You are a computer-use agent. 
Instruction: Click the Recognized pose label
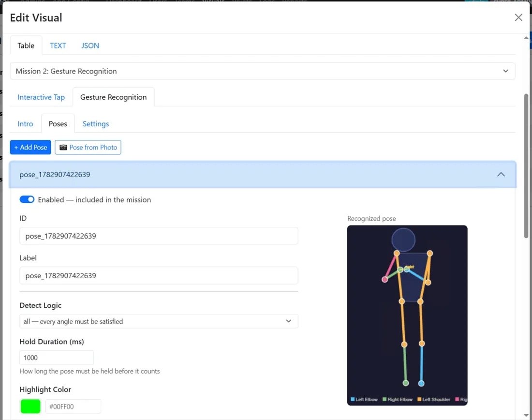pyautogui.click(x=371, y=219)
